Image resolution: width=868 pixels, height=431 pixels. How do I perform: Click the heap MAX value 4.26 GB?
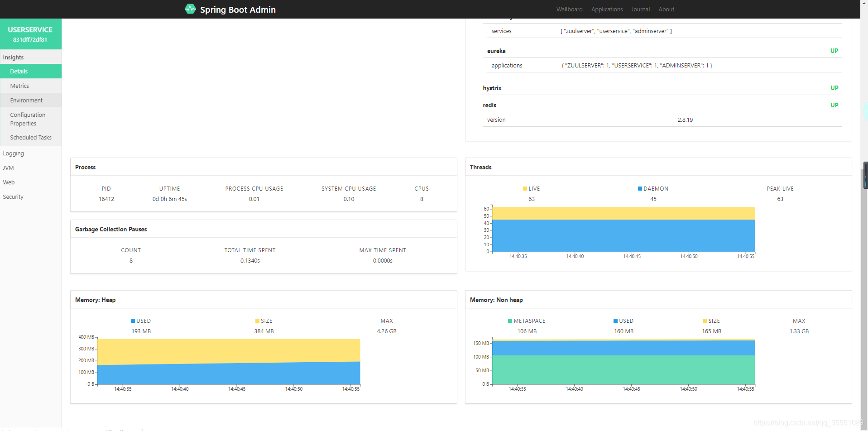pyautogui.click(x=387, y=331)
